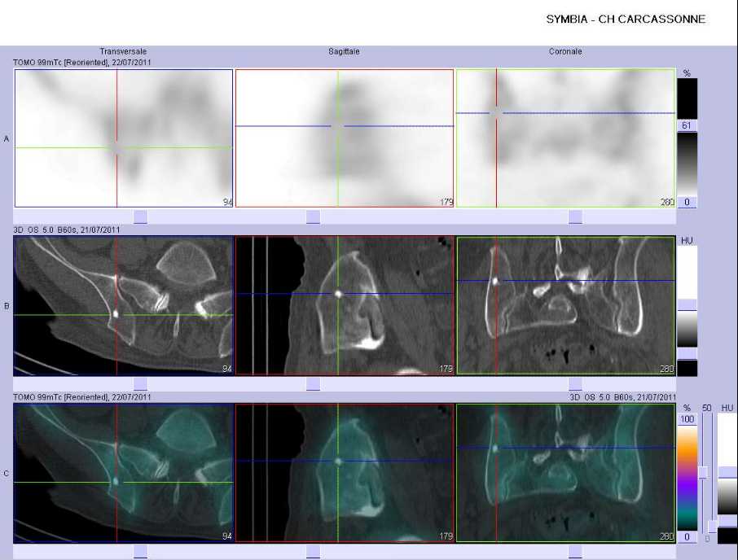The height and width of the screenshot is (560, 738).
Task: Click slice slider handle under CT transversale view
Action: [140, 384]
